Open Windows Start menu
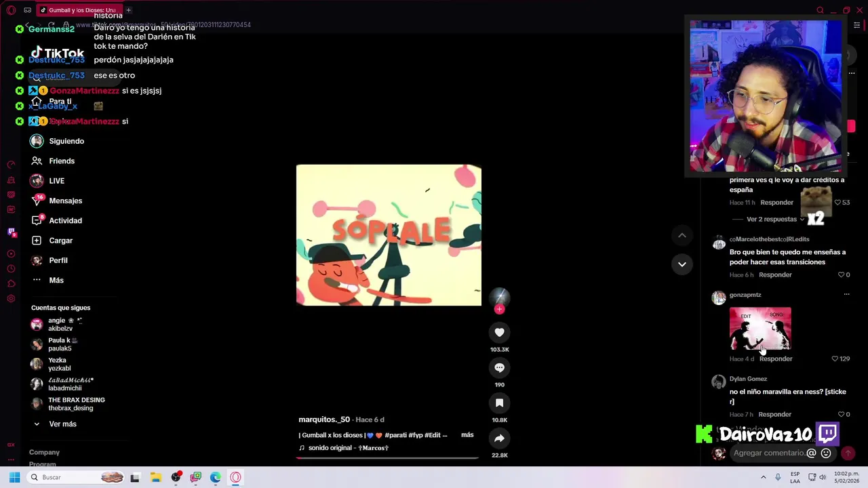Image resolution: width=868 pixels, height=488 pixels. point(14,477)
